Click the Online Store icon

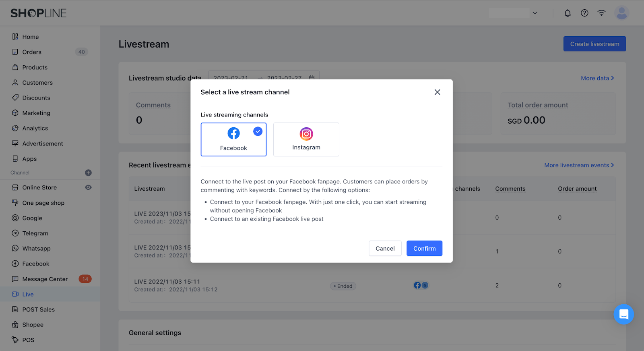click(15, 187)
